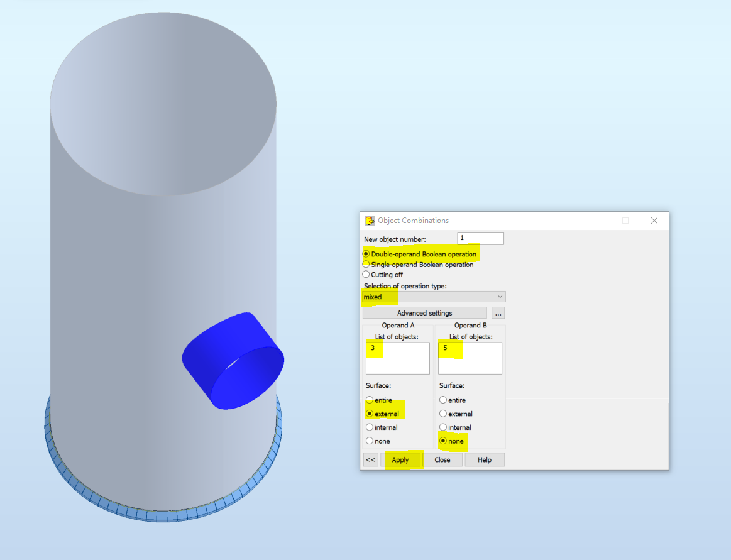Click the Object Combinations title bar icon
The height and width of the screenshot is (560, 731).
tap(369, 220)
